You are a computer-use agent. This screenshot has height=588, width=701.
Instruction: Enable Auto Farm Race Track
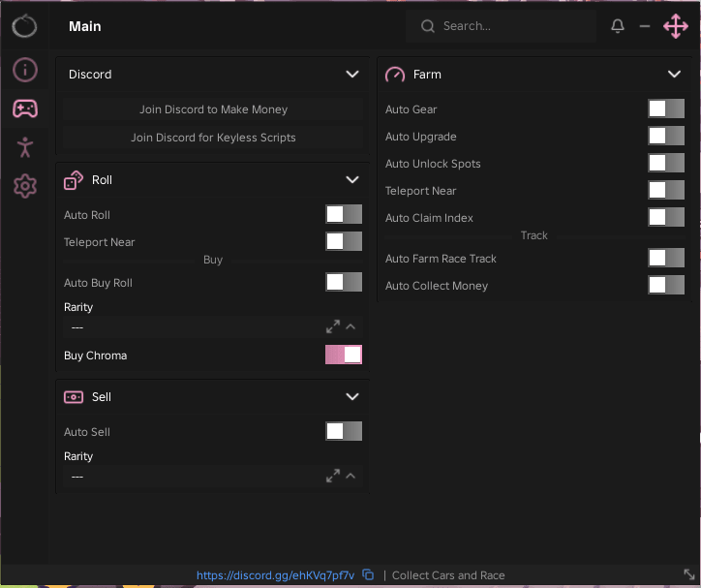666,259
